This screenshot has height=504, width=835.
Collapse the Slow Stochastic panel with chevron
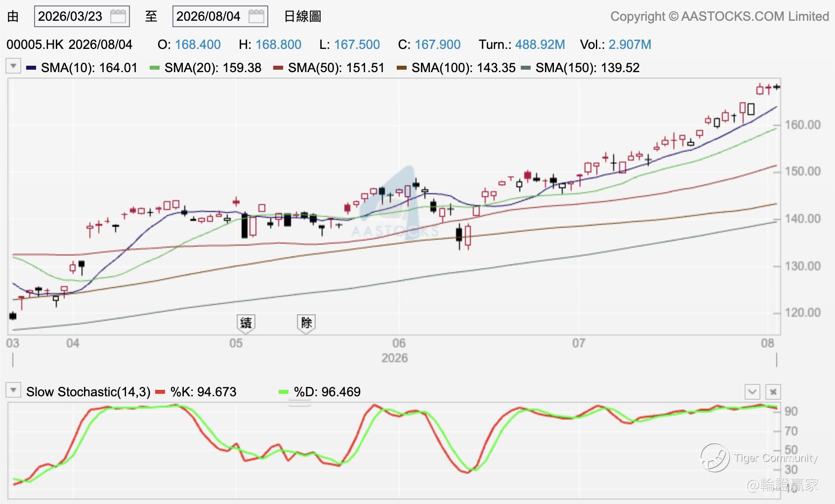point(752,392)
